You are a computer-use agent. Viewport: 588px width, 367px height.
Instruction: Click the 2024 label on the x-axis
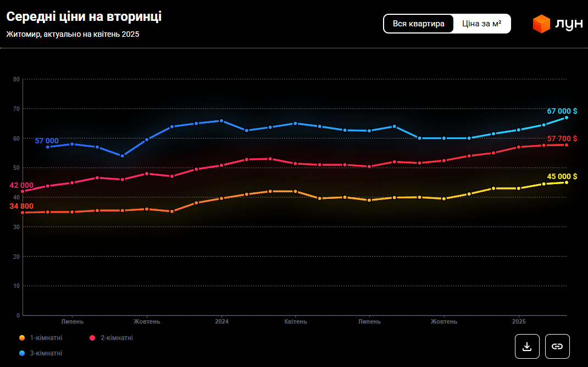coord(222,321)
